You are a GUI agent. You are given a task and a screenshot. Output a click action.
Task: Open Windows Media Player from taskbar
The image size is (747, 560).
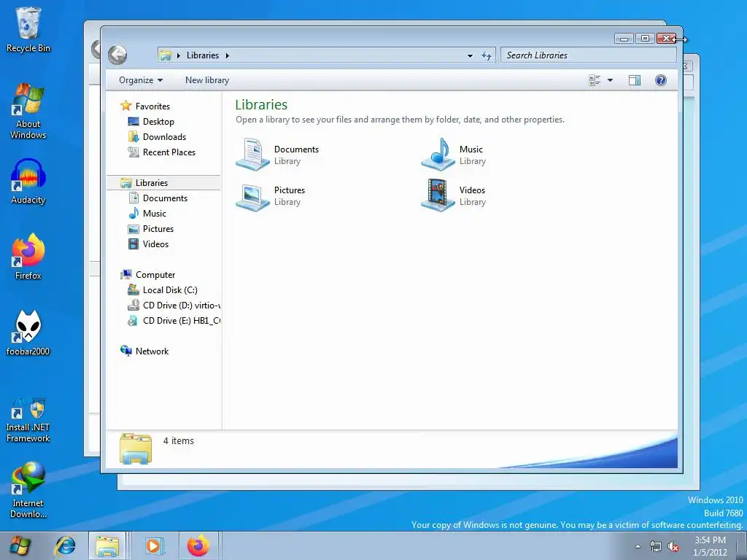click(153, 545)
